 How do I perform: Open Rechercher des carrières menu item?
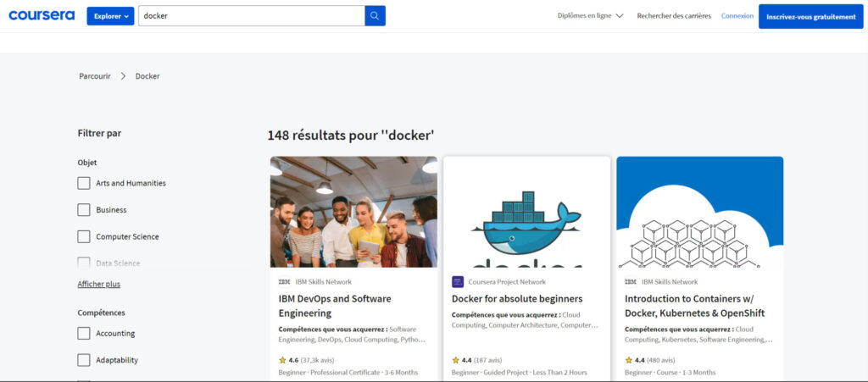(672, 16)
